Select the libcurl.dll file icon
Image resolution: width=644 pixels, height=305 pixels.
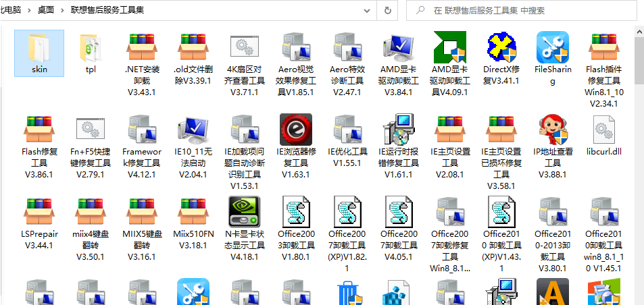[x=603, y=130]
